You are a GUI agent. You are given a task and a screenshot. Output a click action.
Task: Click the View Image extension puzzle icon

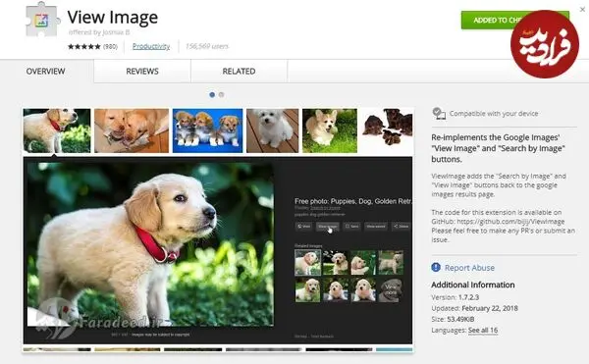click(42, 20)
